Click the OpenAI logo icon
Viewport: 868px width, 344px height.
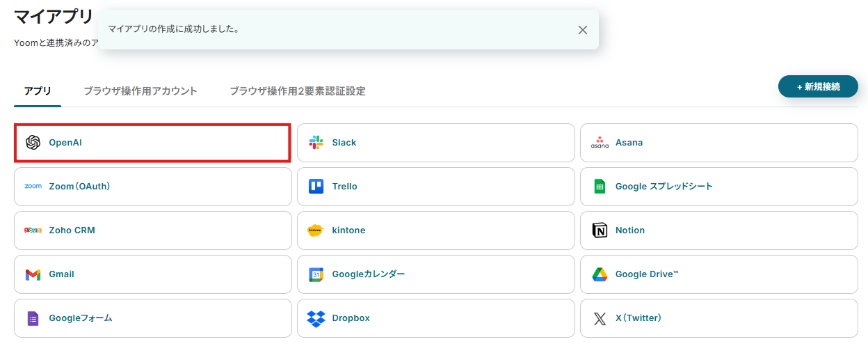[x=33, y=142]
